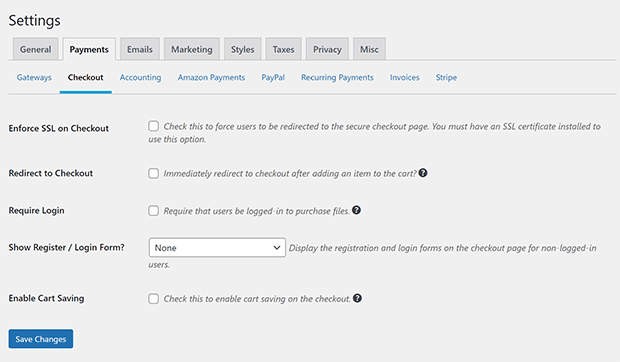This screenshot has width=620, height=362.
Task: Click the Redirect to Checkout label
Action: click(x=51, y=173)
